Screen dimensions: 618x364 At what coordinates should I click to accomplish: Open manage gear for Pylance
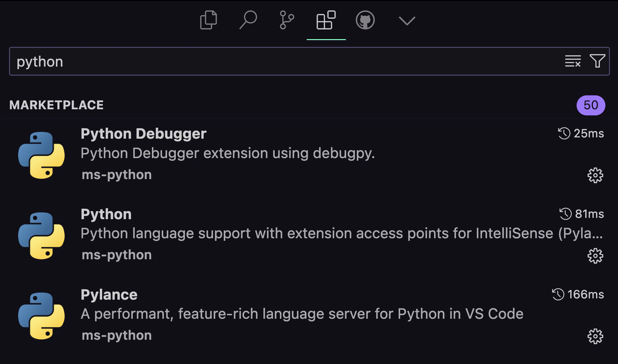tap(595, 337)
